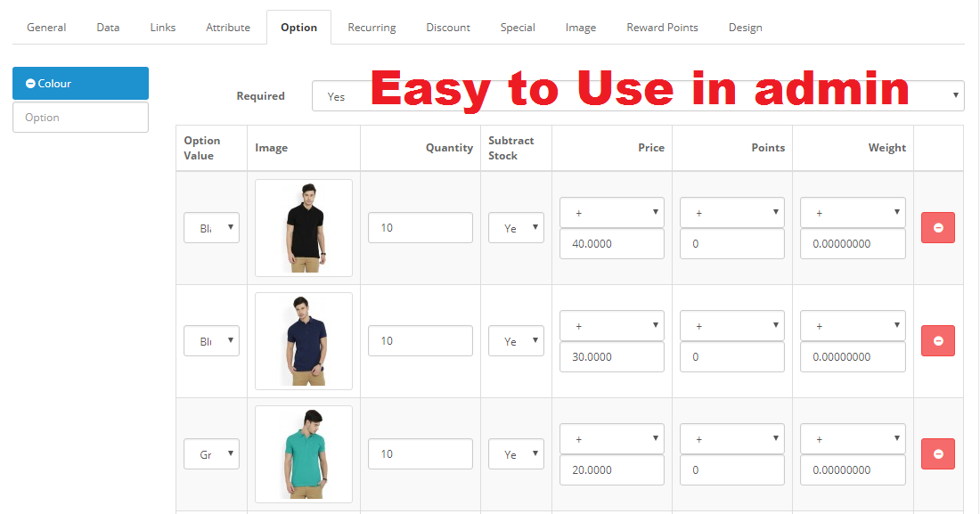The image size is (980, 514).
Task: Open the Links tab
Action: [x=162, y=28]
